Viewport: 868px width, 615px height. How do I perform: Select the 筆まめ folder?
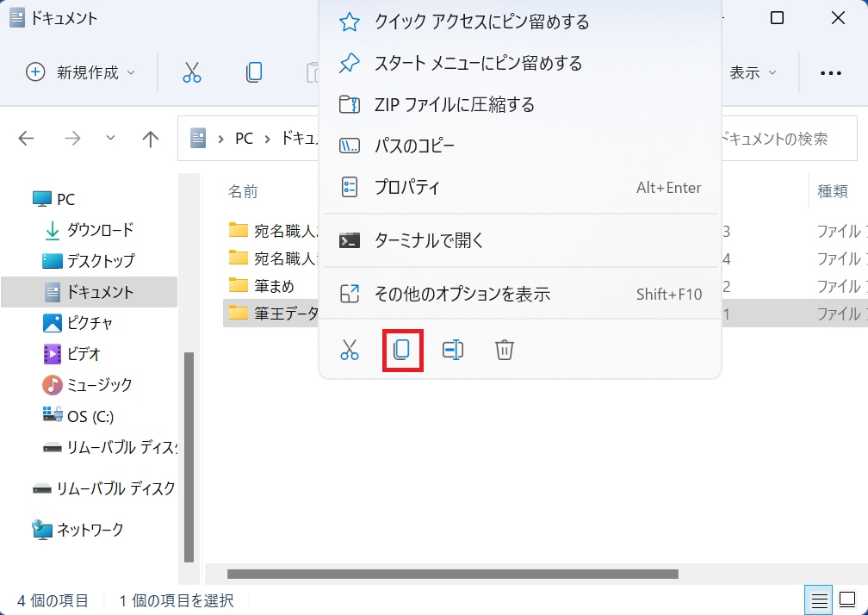click(261, 286)
